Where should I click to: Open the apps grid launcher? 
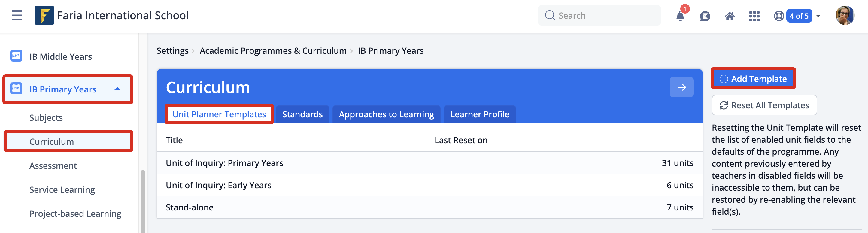[754, 16]
